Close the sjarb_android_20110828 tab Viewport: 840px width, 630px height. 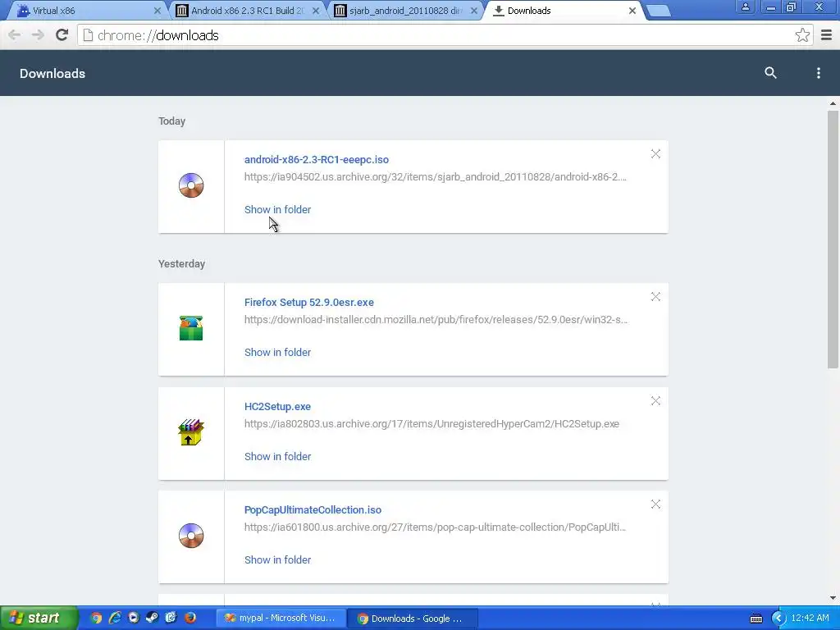(x=473, y=11)
